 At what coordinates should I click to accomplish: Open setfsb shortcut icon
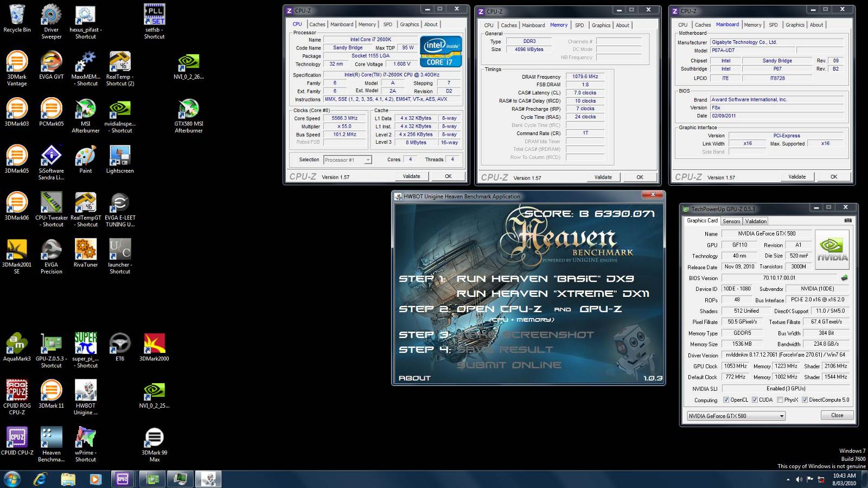pos(154,22)
